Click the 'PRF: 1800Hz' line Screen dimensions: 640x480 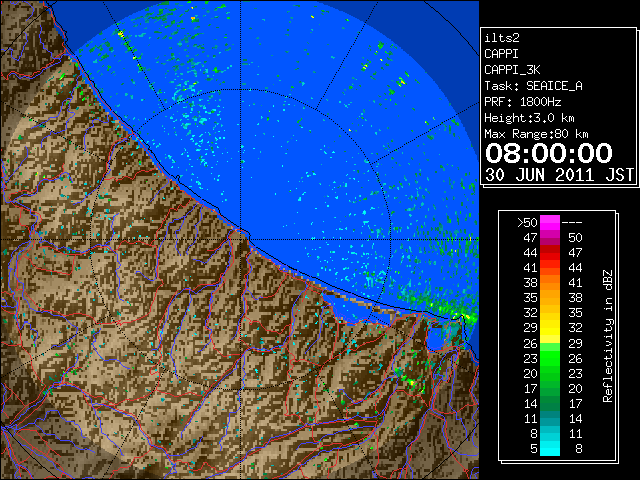[x=522, y=102]
